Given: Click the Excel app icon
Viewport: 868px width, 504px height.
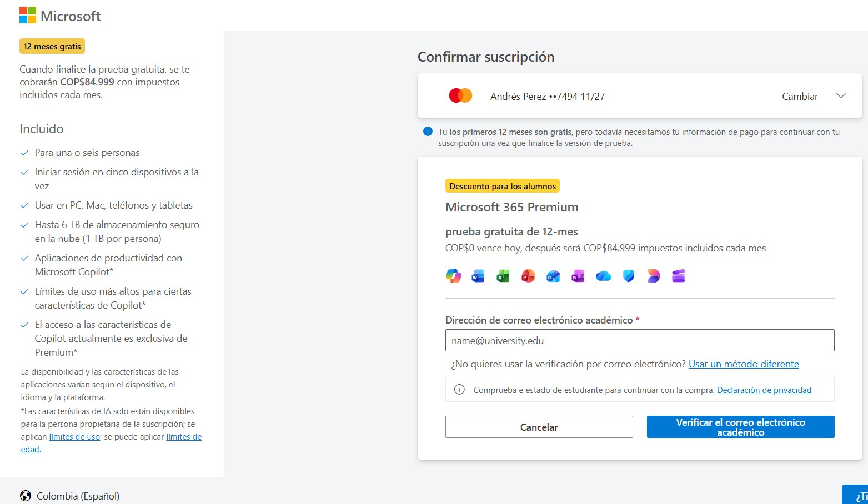Looking at the screenshot, I should click(x=503, y=276).
